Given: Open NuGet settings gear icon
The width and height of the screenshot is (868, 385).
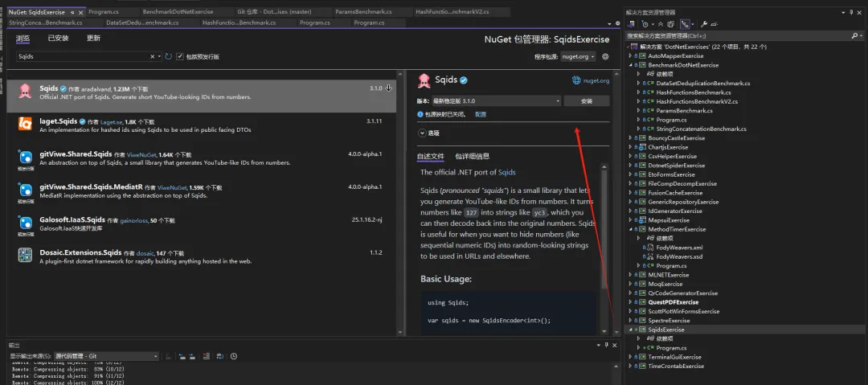Looking at the screenshot, I should coord(605,57).
